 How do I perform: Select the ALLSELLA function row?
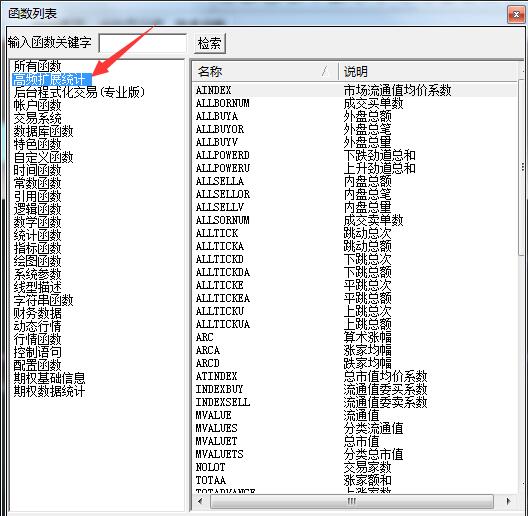(355, 181)
